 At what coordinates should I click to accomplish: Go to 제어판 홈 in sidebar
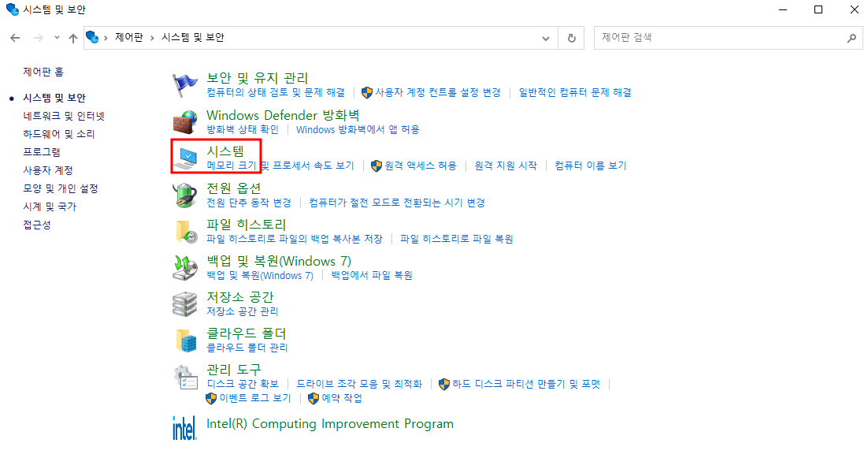[43, 72]
